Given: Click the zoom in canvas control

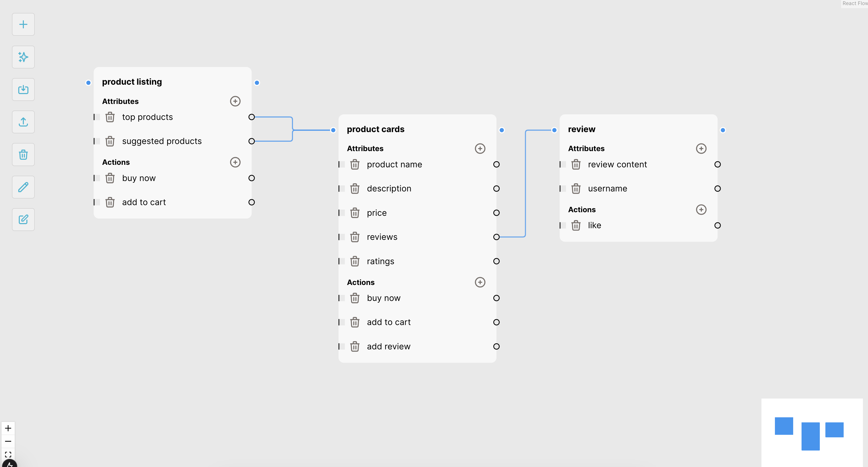Looking at the screenshot, I should tap(8, 428).
